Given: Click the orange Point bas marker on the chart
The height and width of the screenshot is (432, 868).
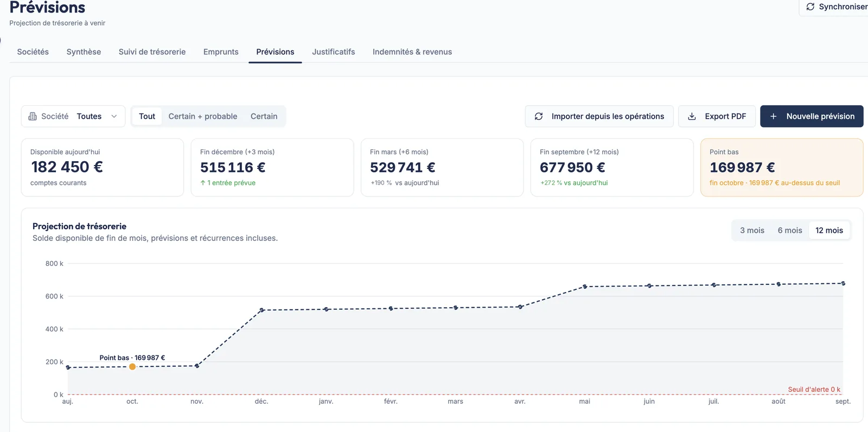Looking at the screenshot, I should [x=132, y=367].
